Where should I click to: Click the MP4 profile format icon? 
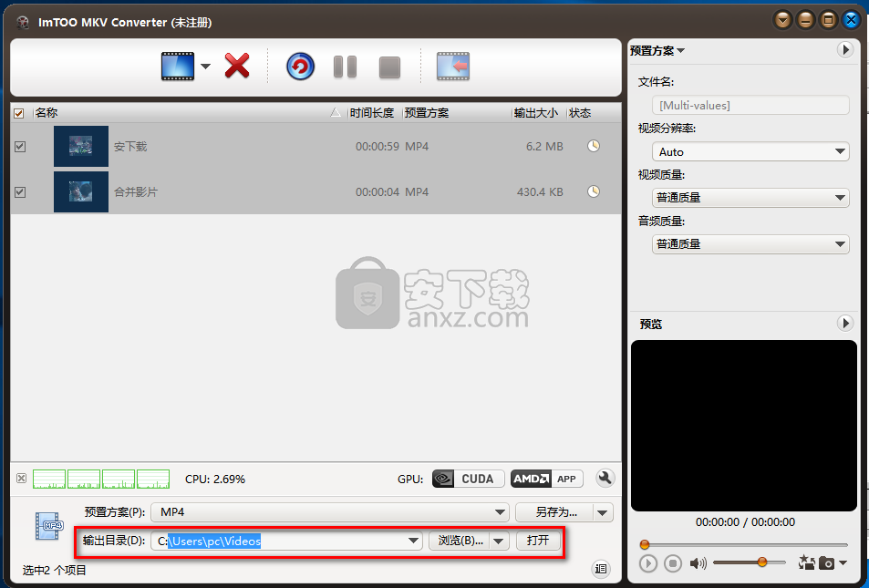(48, 526)
